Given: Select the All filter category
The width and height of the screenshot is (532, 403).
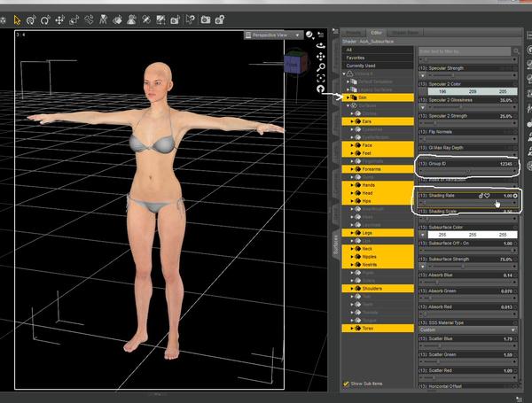Looking at the screenshot, I should (378, 50).
